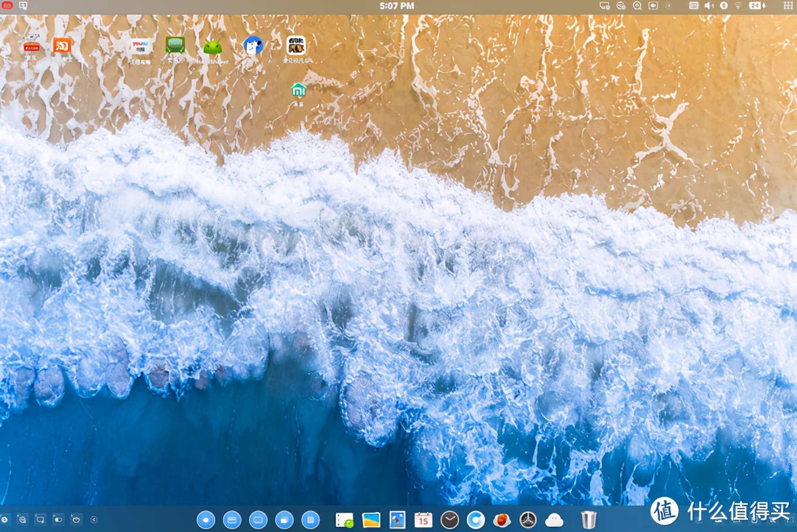Launch the blue circular browser in dock
This screenshot has height=532, width=797.
click(x=476, y=520)
